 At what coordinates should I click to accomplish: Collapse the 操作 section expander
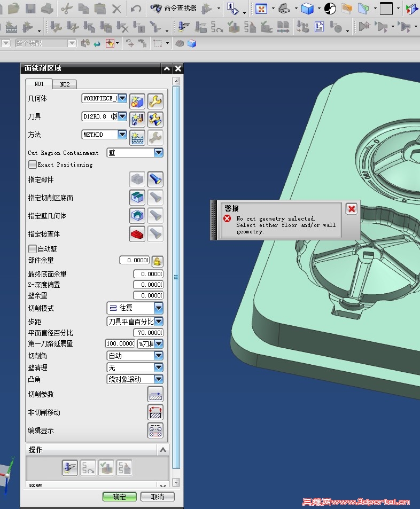pyautogui.click(x=163, y=450)
